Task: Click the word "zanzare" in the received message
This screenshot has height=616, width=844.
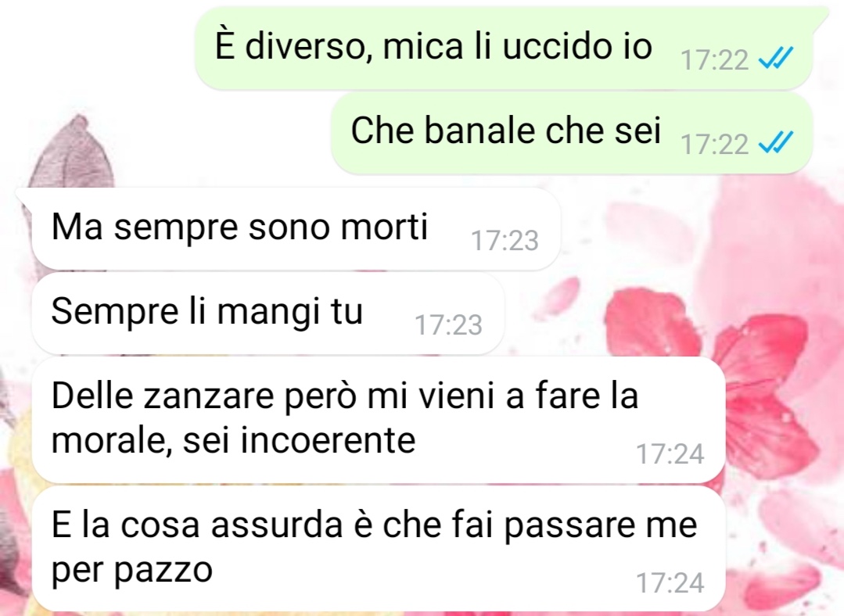Action: (x=210, y=396)
